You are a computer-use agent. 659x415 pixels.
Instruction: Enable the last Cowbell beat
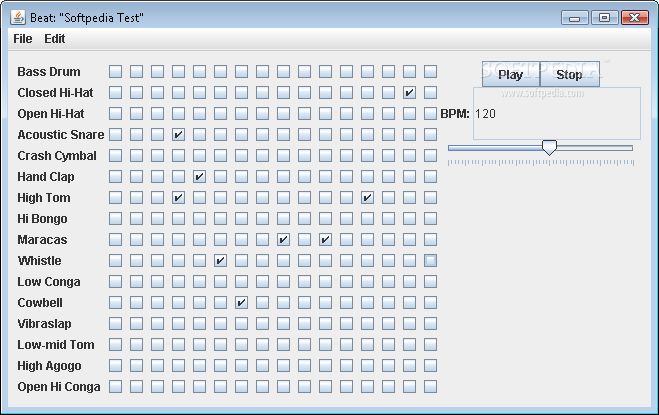[x=430, y=303]
